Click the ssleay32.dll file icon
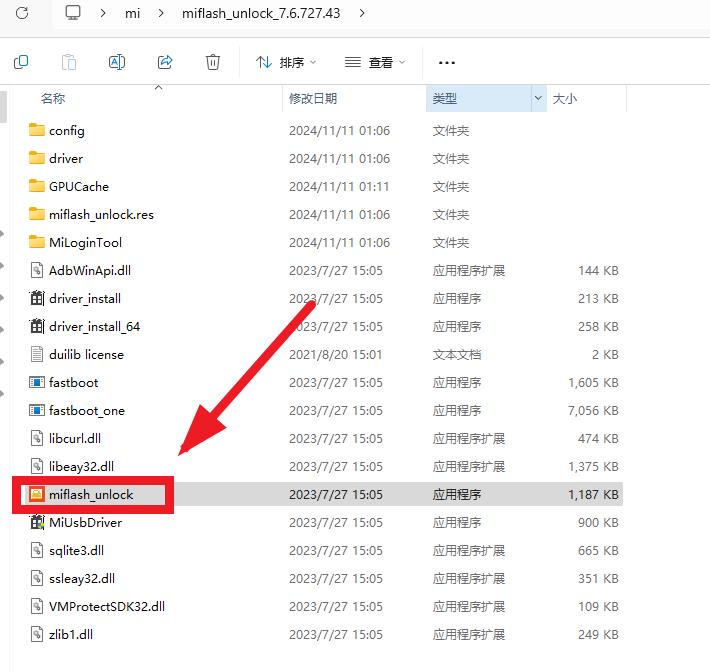Image resolution: width=710 pixels, height=672 pixels. [37, 578]
